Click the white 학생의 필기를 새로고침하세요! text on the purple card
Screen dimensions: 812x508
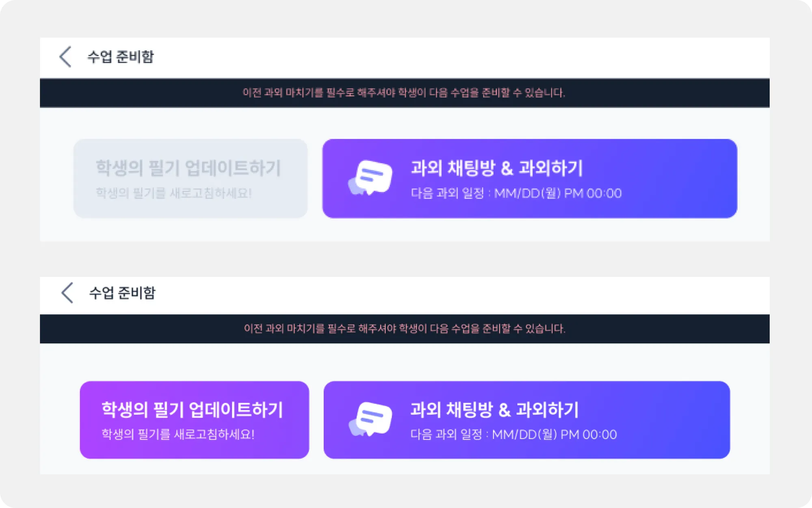coord(178,435)
